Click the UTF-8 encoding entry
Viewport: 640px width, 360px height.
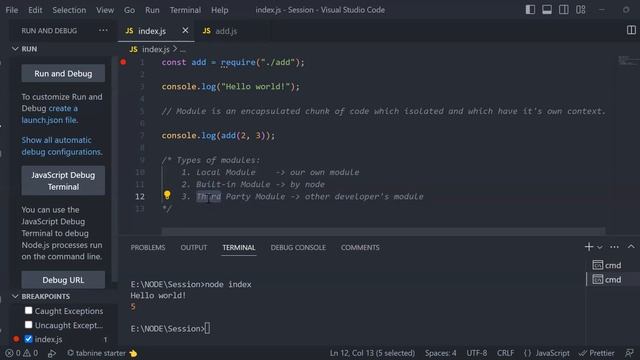tap(476, 353)
